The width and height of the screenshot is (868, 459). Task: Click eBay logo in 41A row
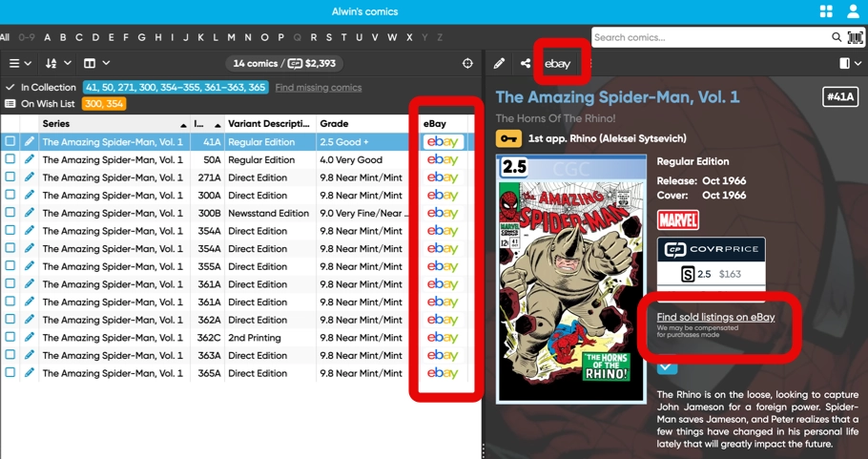coord(443,142)
